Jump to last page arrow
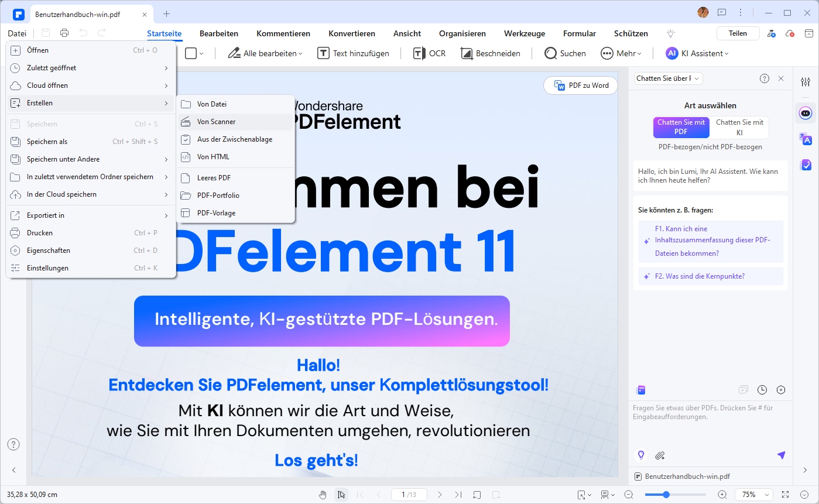 [458, 495]
